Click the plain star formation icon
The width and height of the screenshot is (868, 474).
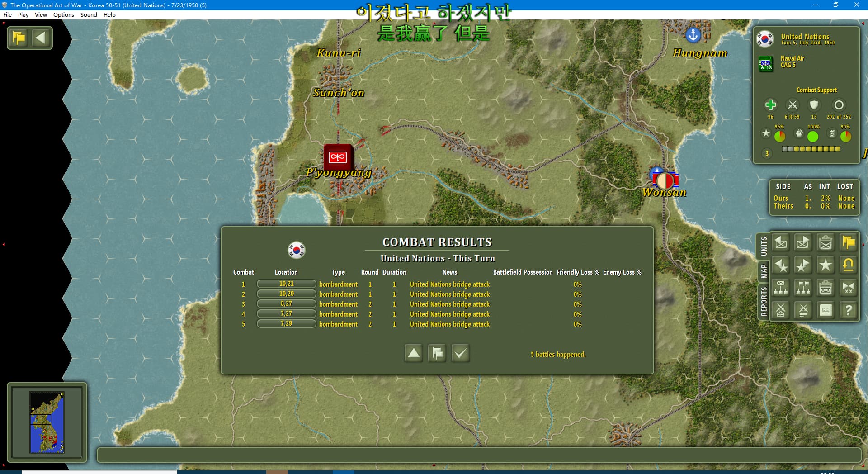826,265
